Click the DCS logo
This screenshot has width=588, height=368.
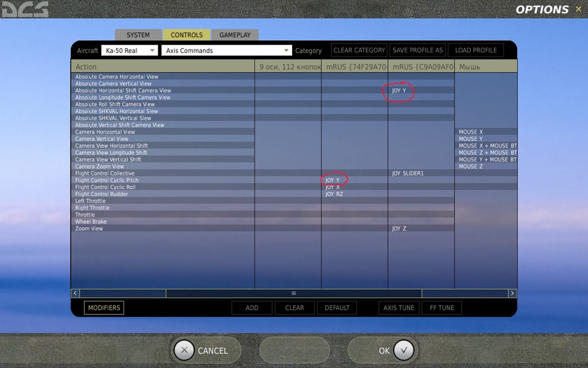25,9
